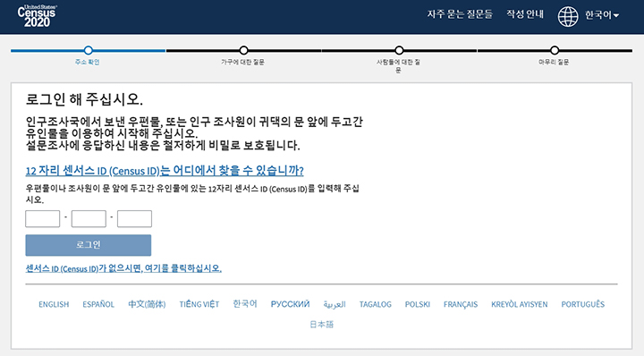Select 한국어 in footer language list
644x356 pixels.
click(245, 304)
